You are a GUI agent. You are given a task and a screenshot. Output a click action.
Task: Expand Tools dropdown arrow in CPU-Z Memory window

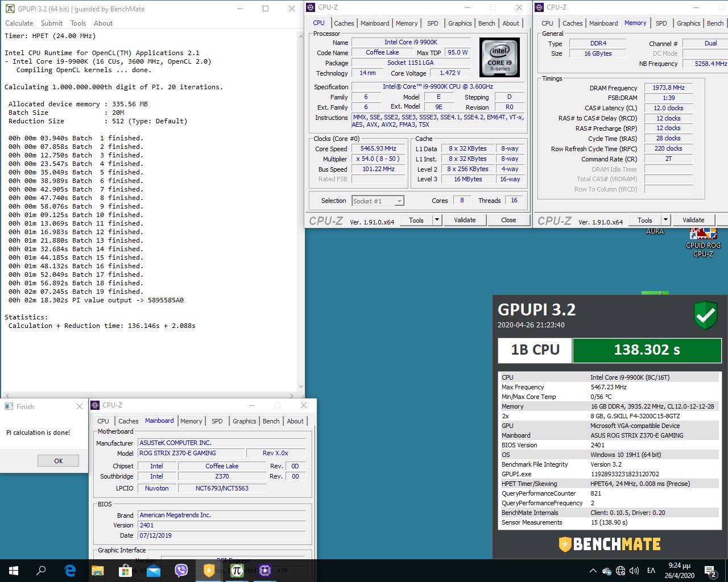point(665,220)
